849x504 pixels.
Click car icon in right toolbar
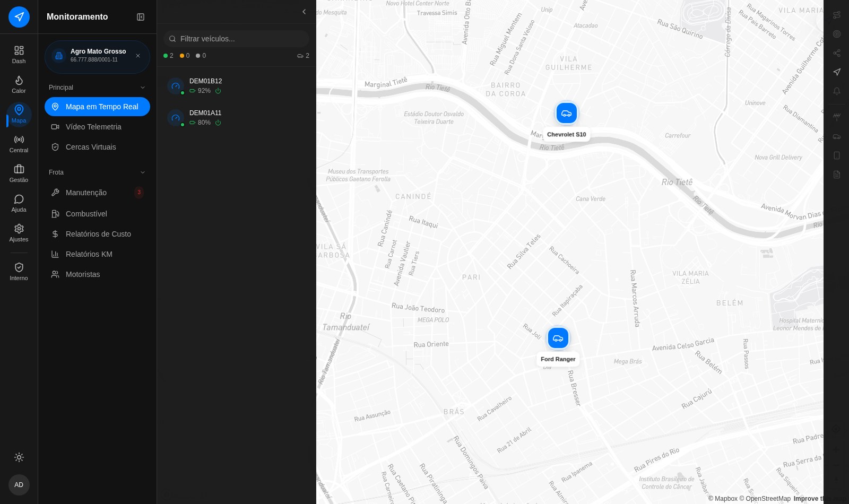point(837,136)
